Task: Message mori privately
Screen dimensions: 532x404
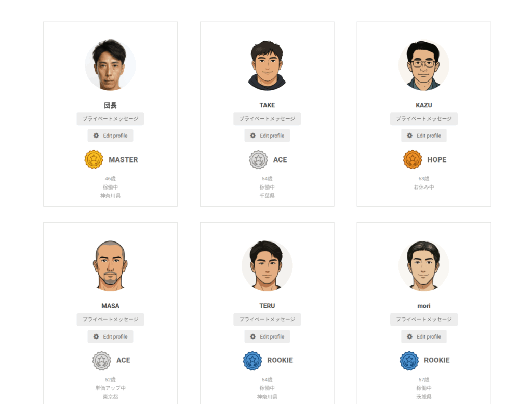Action: (423, 319)
